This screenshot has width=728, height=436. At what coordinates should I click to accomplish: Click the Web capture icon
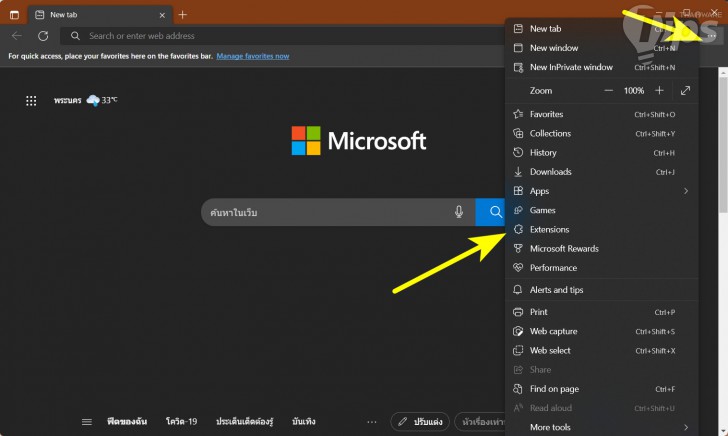pyautogui.click(x=518, y=331)
